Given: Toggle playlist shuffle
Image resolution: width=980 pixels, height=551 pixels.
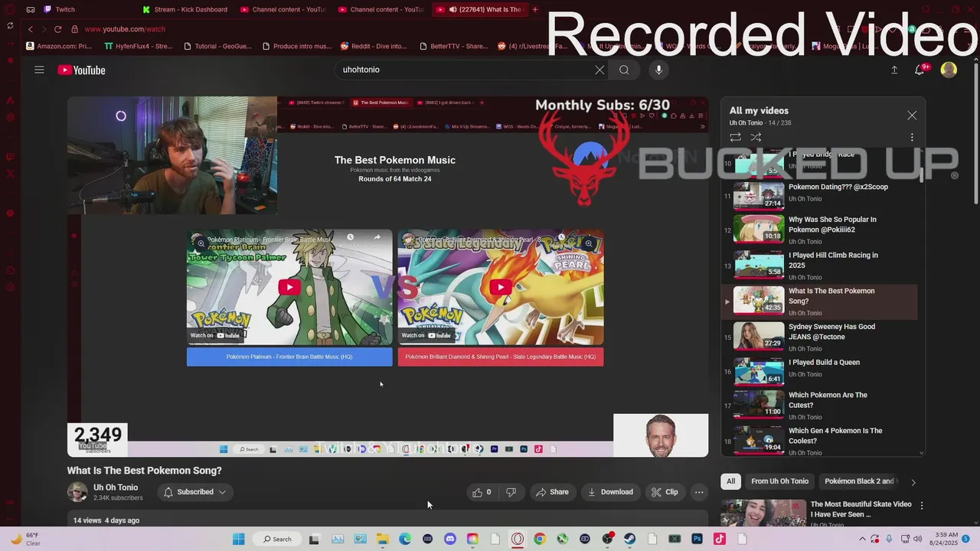Looking at the screenshot, I should [756, 138].
